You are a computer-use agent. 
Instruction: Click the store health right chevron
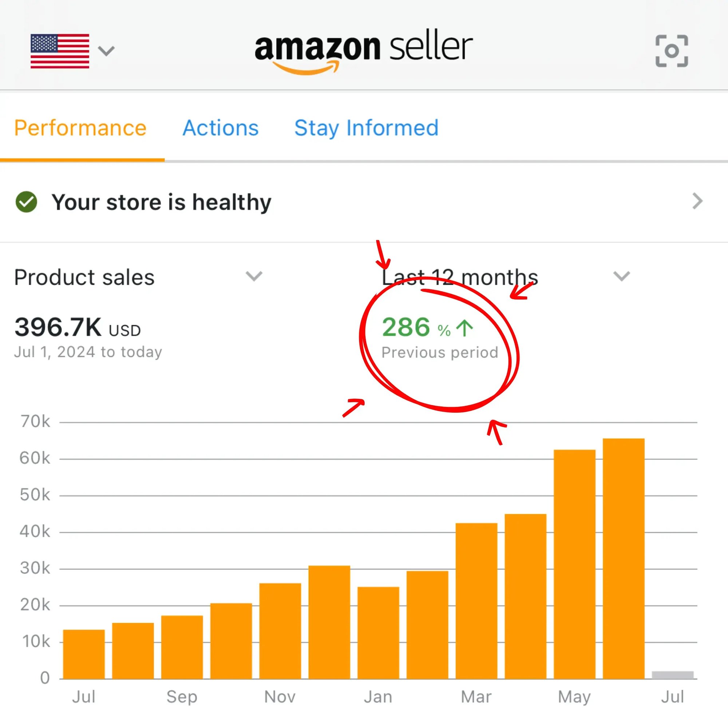(697, 201)
